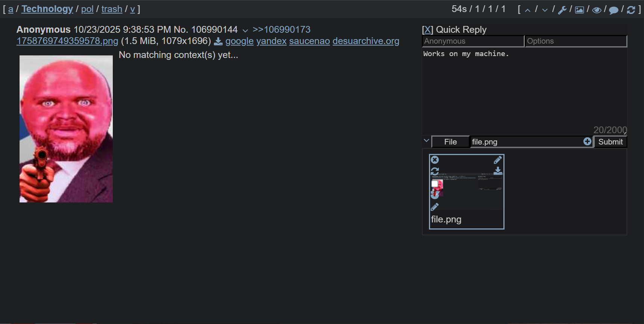Click the speech bubble reply icon
The width and height of the screenshot is (644, 324).
[614, 10]
